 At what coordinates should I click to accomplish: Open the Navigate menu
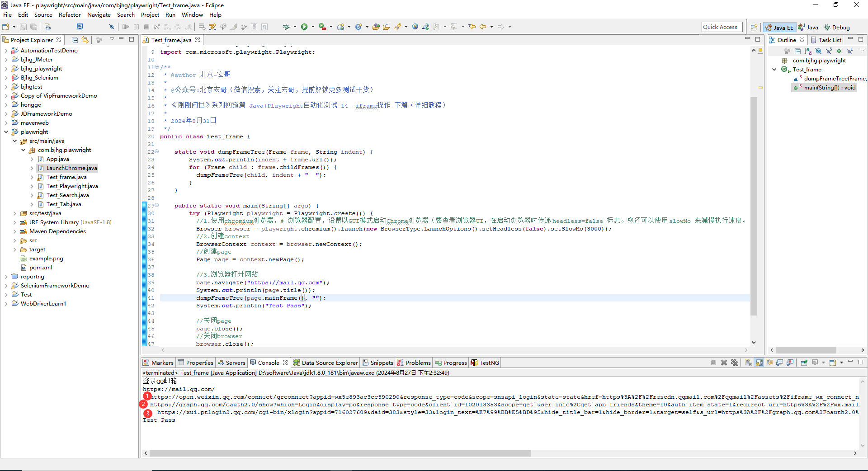pyautogui.click(x=99, y=15)
